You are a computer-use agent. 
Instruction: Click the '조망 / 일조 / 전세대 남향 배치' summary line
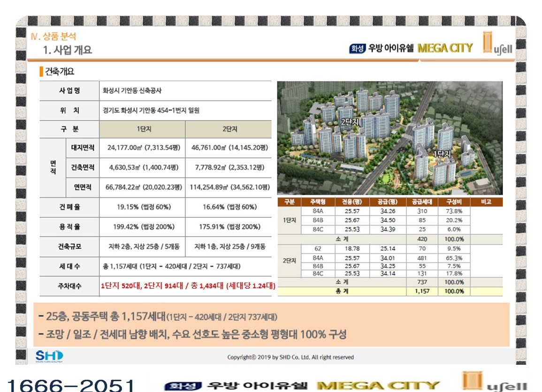[192, 334]
